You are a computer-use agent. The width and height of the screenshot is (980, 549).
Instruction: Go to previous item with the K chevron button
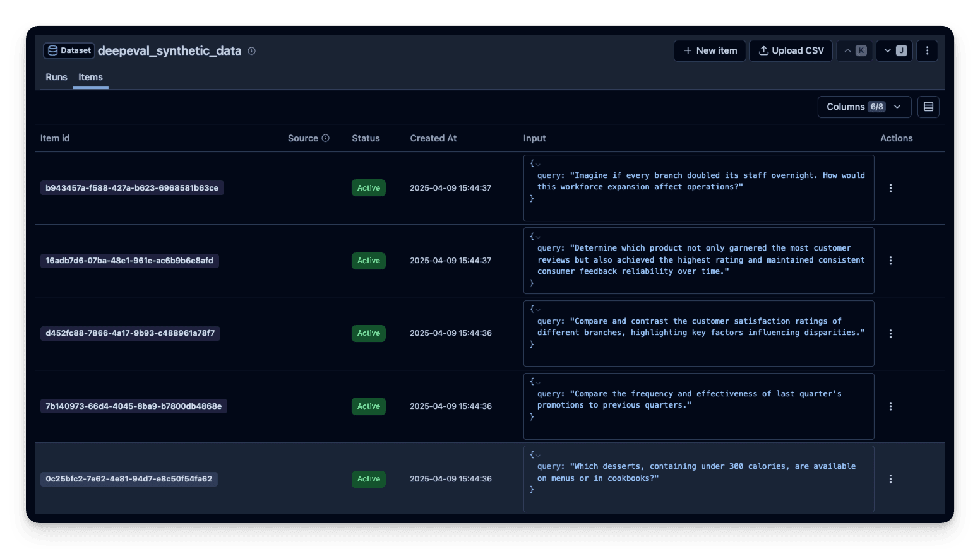(854, 50)
